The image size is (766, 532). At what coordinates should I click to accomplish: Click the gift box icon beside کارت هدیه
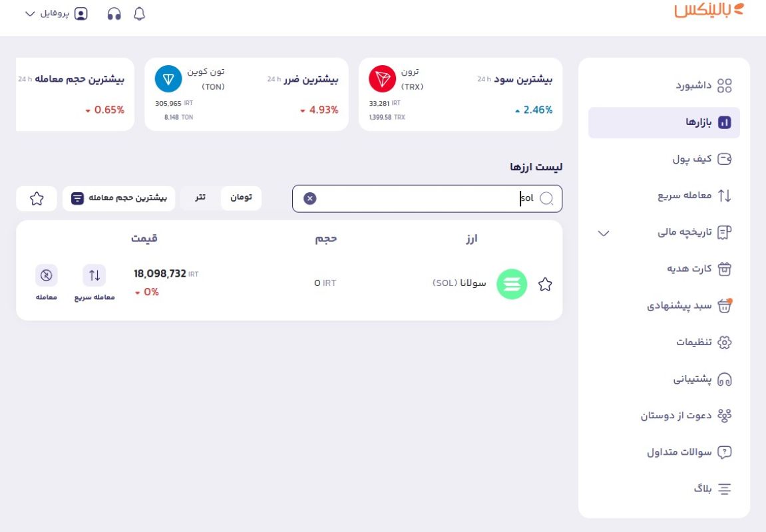point(725,269)
